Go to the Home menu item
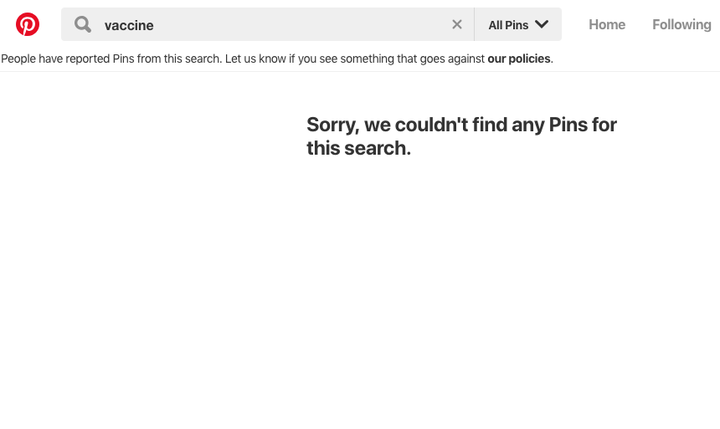Viewport: 720px width, 429px height. tap(607, 24)
